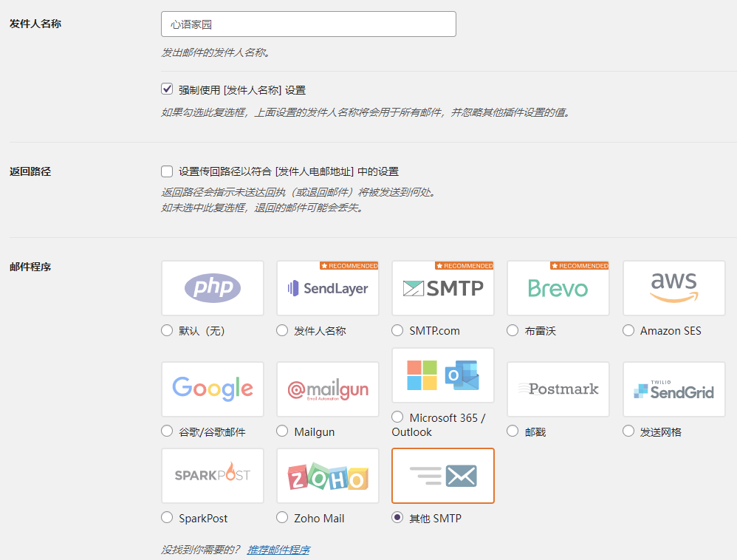Select the PHP default mailer logo

(213, 288)
